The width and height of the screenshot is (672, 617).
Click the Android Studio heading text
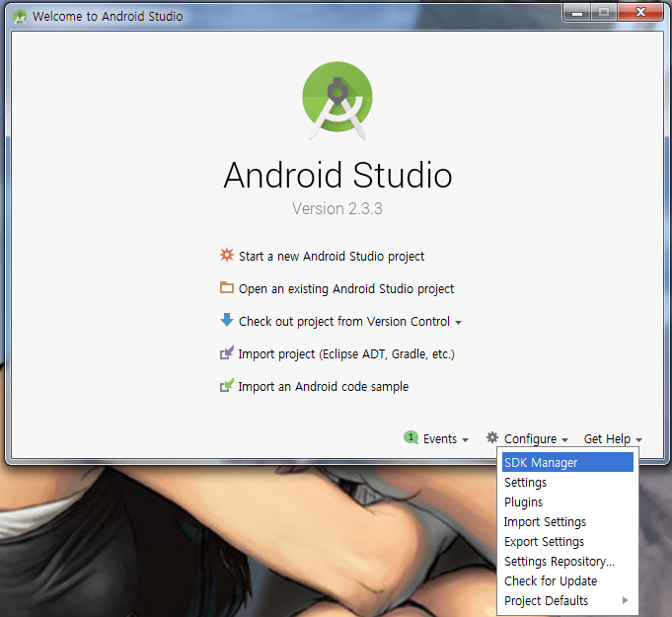coord(337,175)
